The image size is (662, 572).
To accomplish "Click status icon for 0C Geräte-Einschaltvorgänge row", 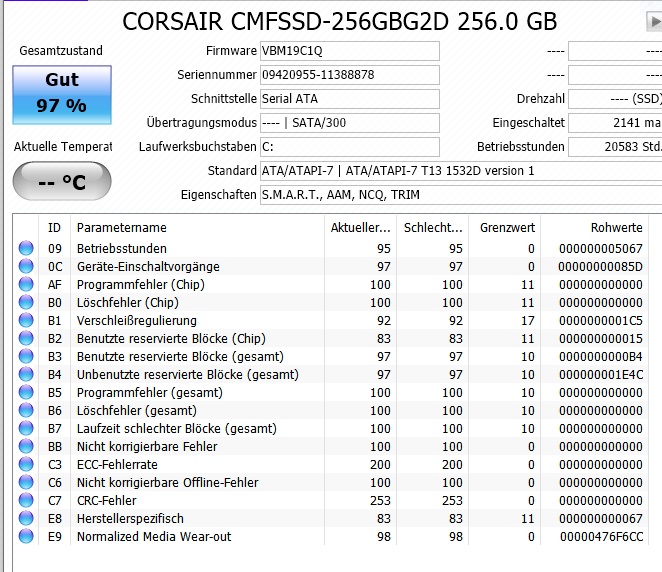I will [x=26, y=266].
